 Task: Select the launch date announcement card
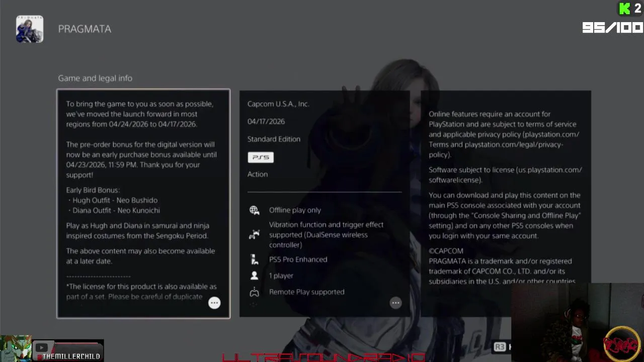coord(143,204)
